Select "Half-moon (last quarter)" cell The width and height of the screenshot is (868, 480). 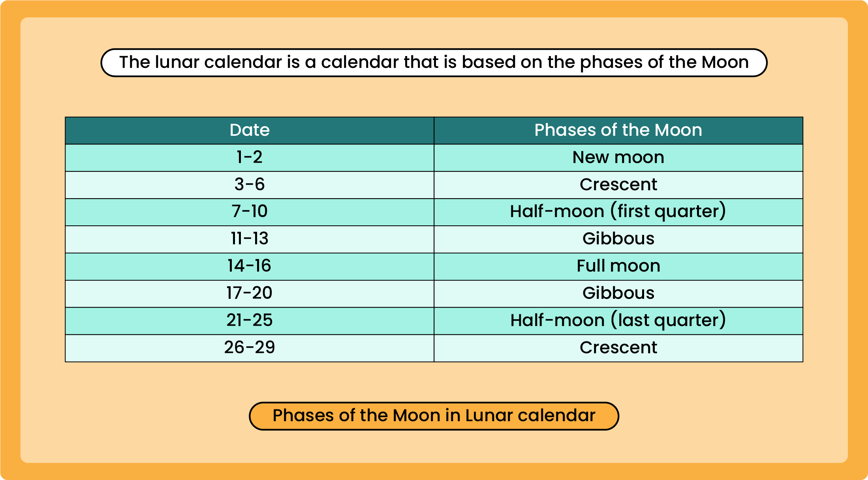point(618,321)
